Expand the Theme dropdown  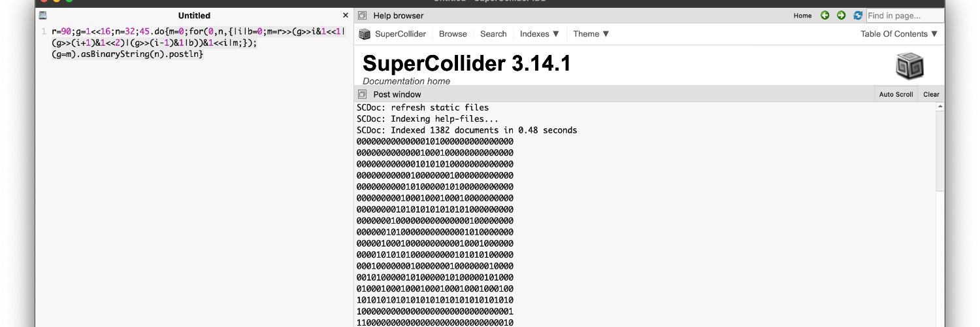click(591, 34)
